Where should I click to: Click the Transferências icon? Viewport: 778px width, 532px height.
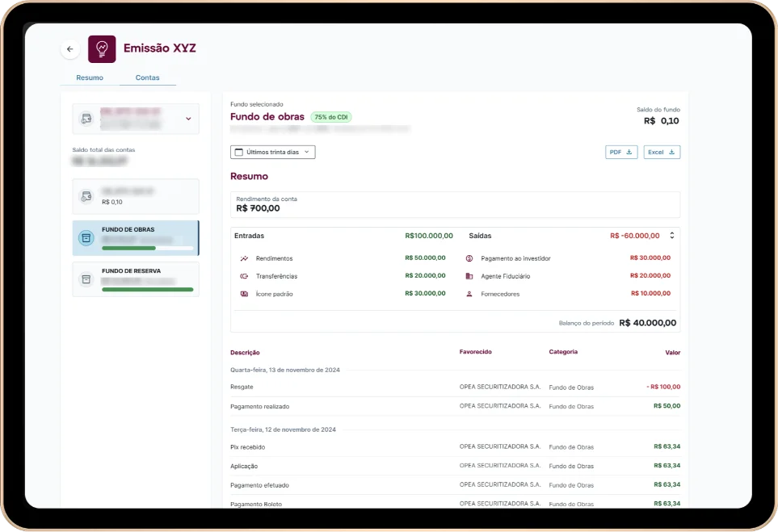(244, 276)
